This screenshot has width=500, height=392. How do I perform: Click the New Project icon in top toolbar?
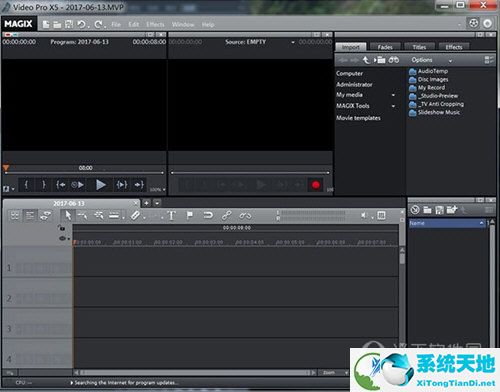pyautogui.click(x=46, y=24)
